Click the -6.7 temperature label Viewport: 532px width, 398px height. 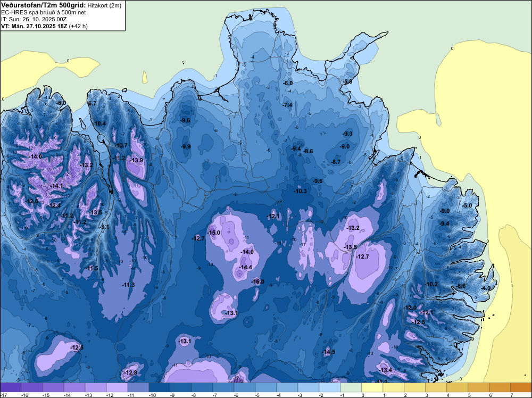pyautogui.click(x=92, y=103)
